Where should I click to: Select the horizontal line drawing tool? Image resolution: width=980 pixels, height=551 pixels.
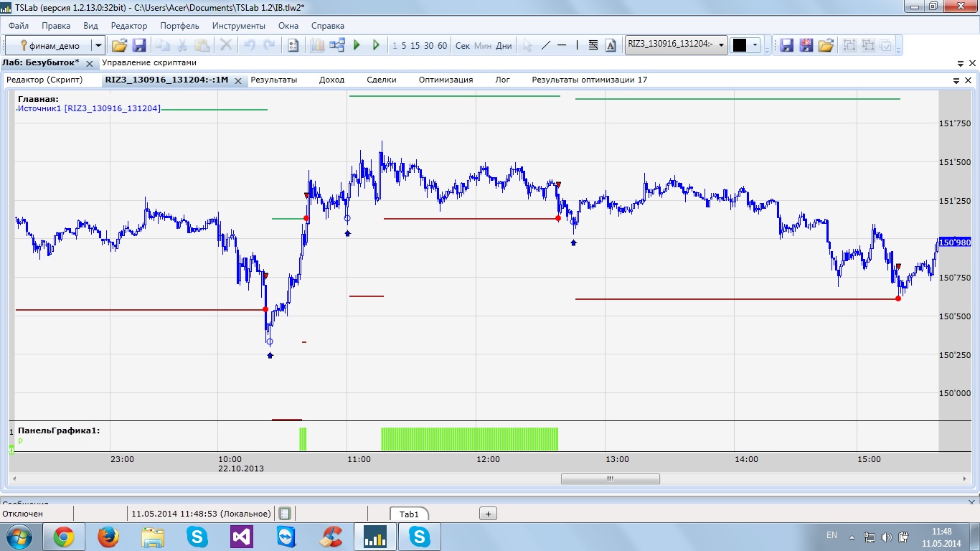pos(562,45)
